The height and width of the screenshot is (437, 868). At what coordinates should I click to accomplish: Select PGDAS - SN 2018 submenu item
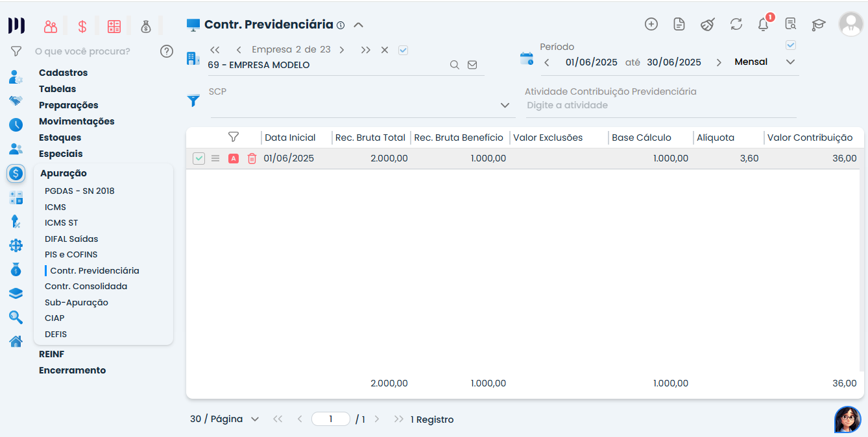click(x=79, y=191)
